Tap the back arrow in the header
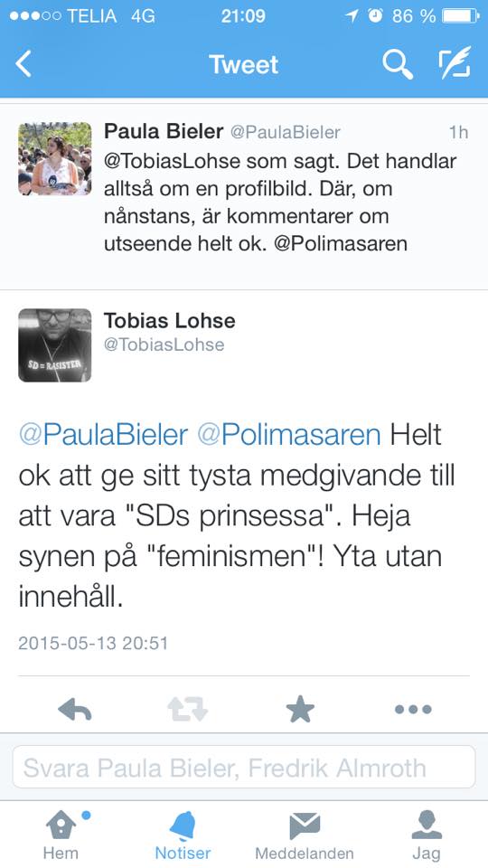The image size is (488, 868). point(23,64)
